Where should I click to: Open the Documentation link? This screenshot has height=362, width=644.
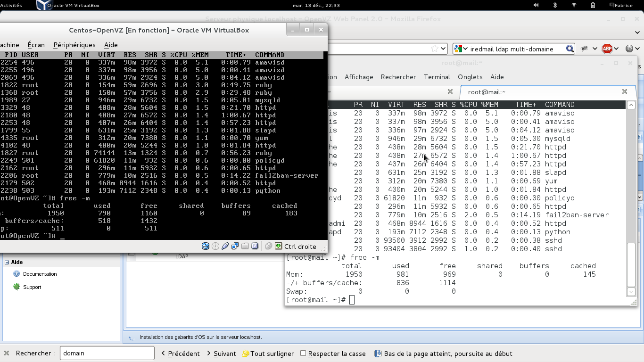[x=40, y=274]
